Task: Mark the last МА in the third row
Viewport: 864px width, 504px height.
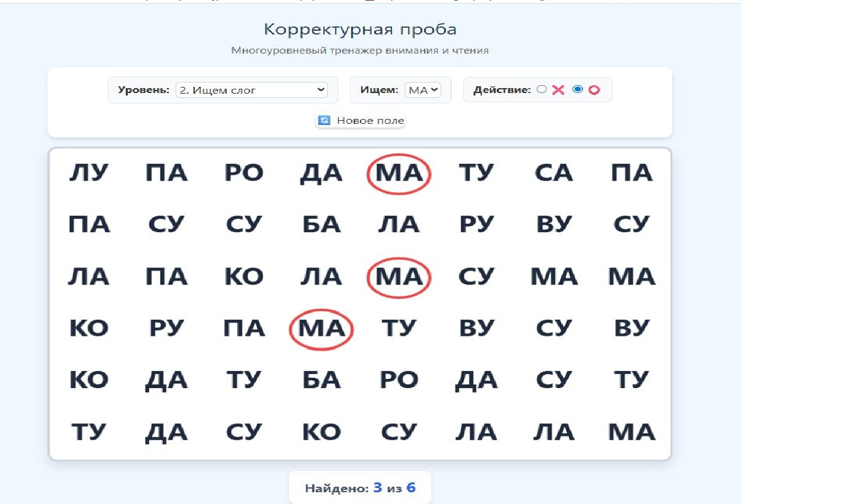Action: tap(632, 277)
